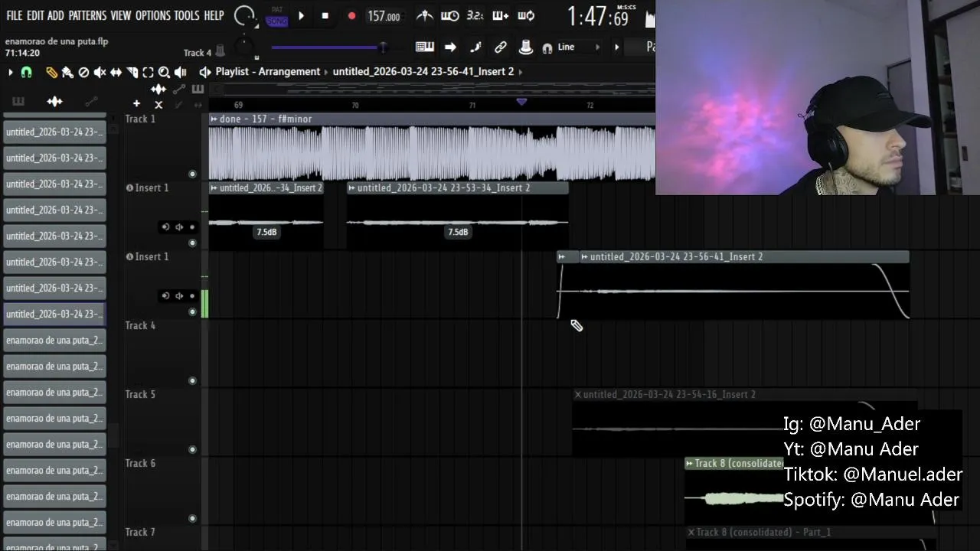The width and height of the screenshot is (980, 551).
Task: Click the stamp multilink icon
Action: pyautogui.click(x=525, y=47)
